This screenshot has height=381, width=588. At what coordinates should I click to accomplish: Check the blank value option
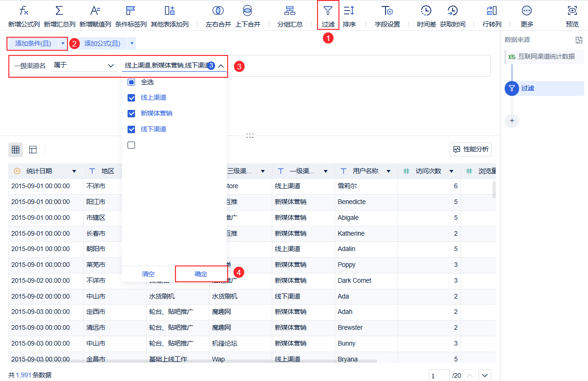(x=131, y=145)
